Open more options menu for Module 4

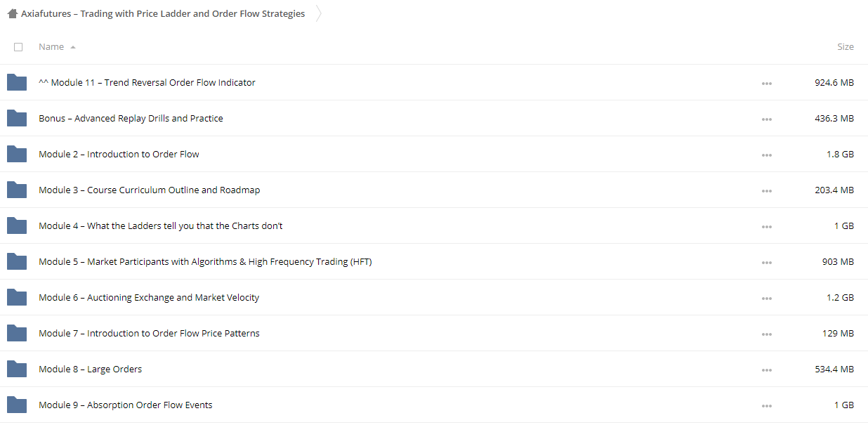(766, 227)
